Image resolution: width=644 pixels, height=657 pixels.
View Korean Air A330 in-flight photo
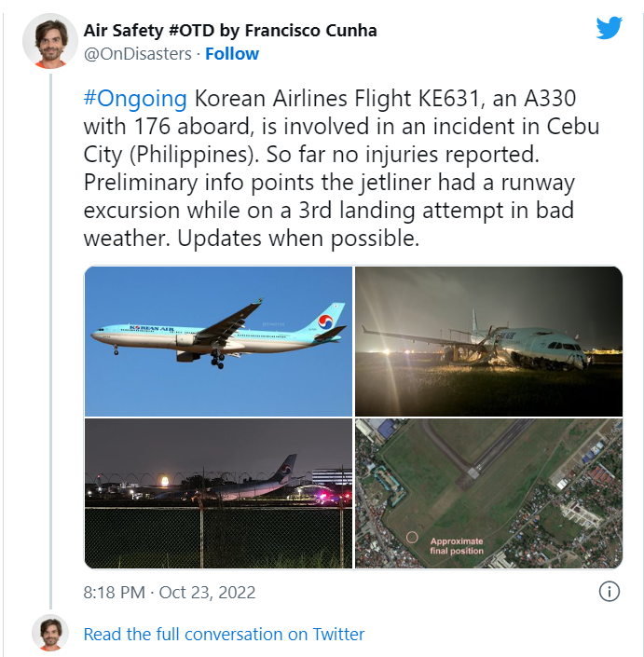pyautogui.click(x=218, y=341)
